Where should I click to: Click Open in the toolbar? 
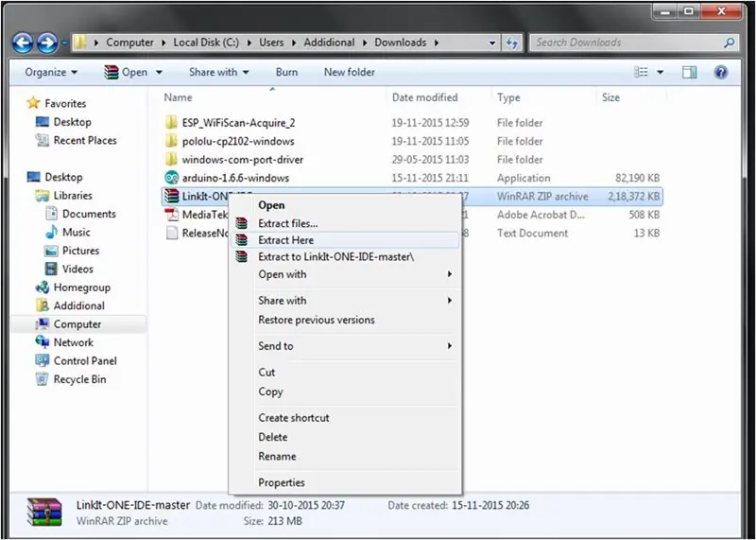[126, 73]
